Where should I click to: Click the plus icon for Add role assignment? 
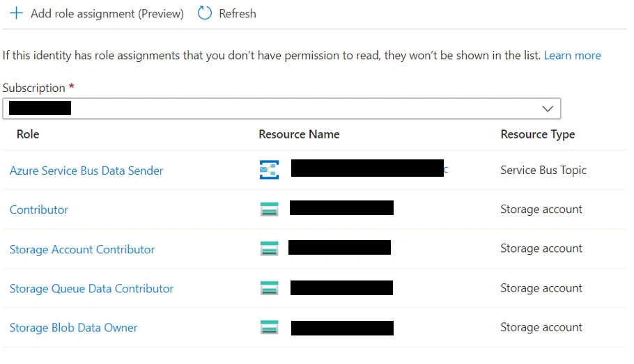click(17, 13)
